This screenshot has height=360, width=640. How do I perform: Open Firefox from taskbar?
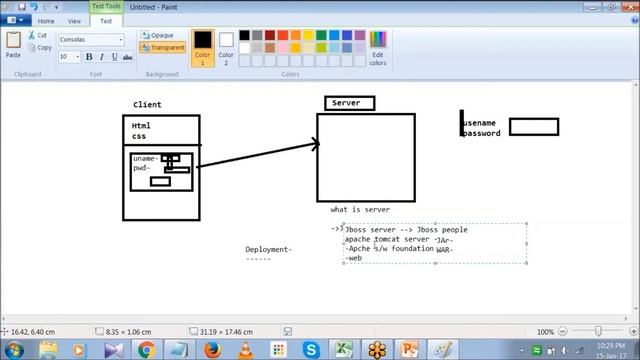coord(212,350)
